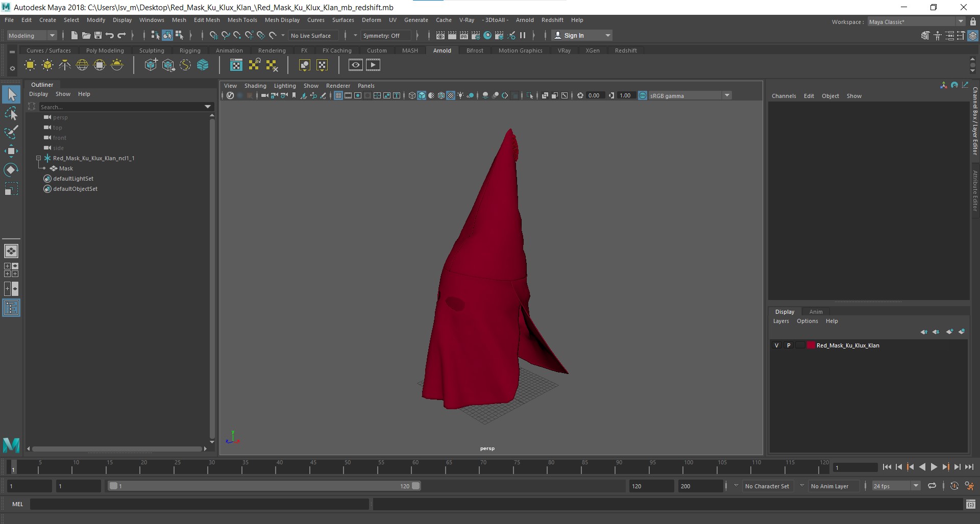Switch to the Poly Modeling shelf tab
980x524 pixels.
coord(105,51)
